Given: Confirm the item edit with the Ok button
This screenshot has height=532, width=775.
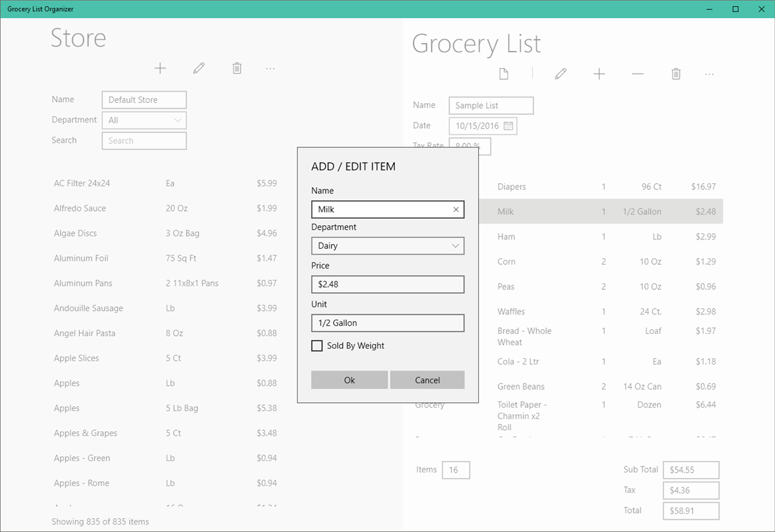Looking at the screenshot, I should click(350, 379).
